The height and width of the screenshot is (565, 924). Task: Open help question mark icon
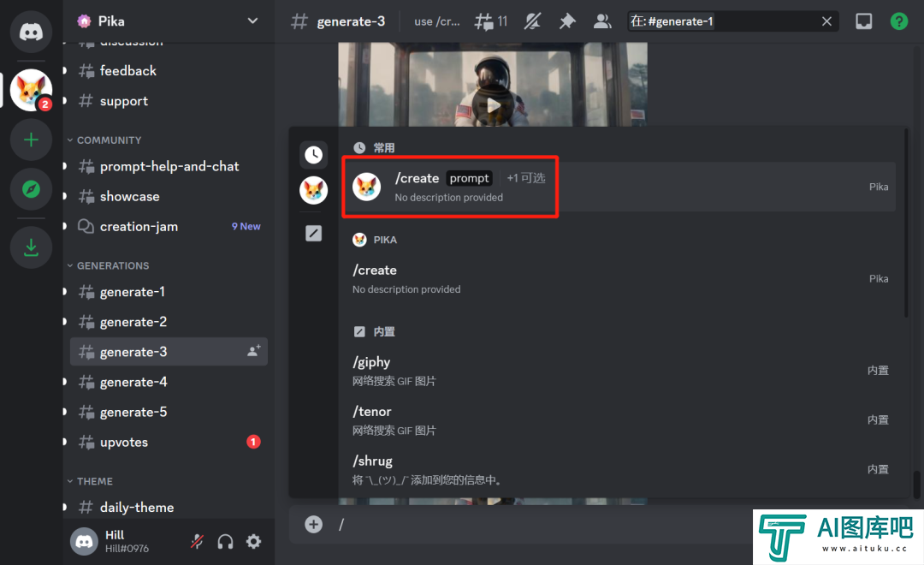click(x=898, y=21)
